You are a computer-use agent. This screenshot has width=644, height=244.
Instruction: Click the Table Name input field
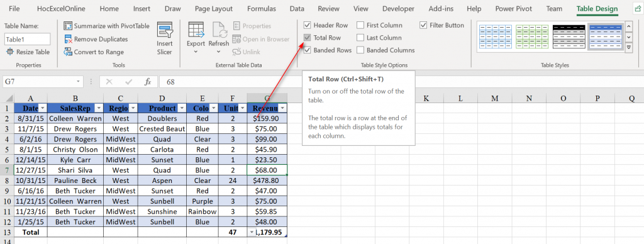coord(28,40)
